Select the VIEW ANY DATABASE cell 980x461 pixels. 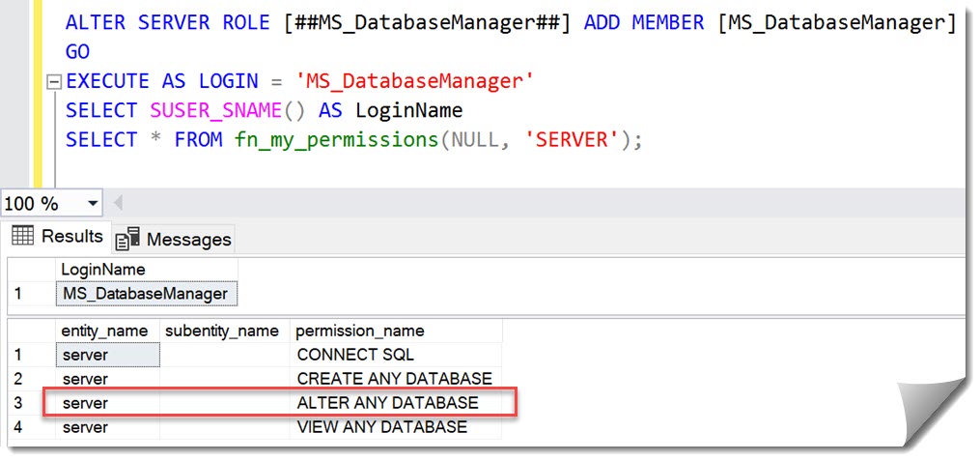(381, 427)
